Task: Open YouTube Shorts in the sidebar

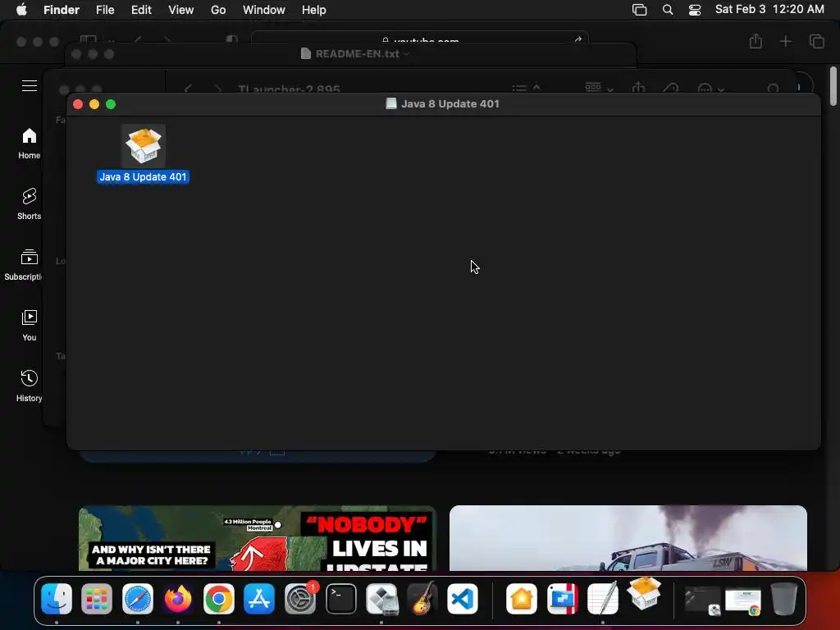Action: [x=29, y=204]
